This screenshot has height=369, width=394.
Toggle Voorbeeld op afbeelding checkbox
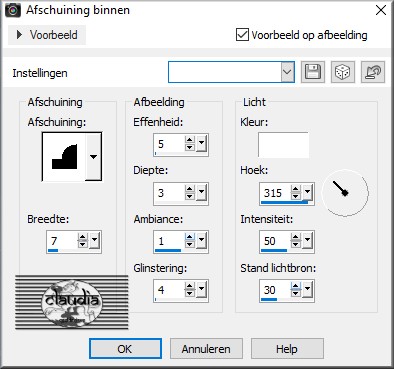242,35
